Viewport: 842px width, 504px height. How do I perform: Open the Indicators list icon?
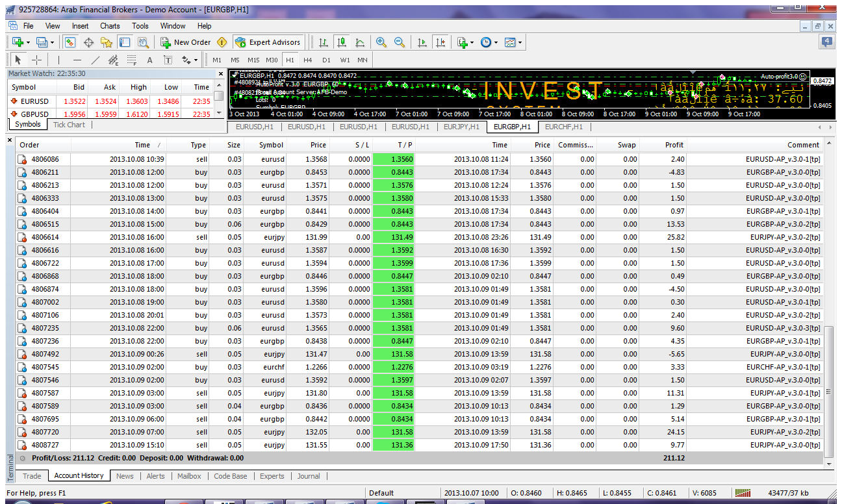462,42
